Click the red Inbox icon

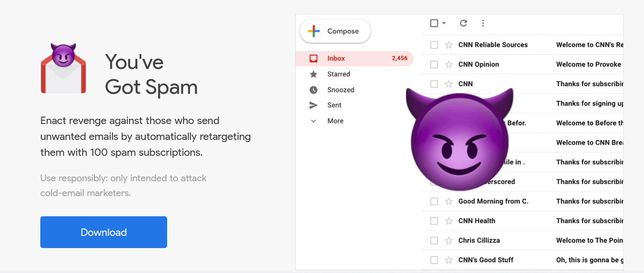[x=314, y=58]
